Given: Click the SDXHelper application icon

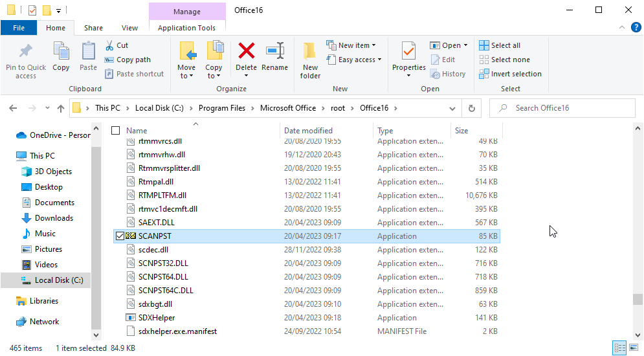Looking at the screenshot, I should [x=130, y=317].
